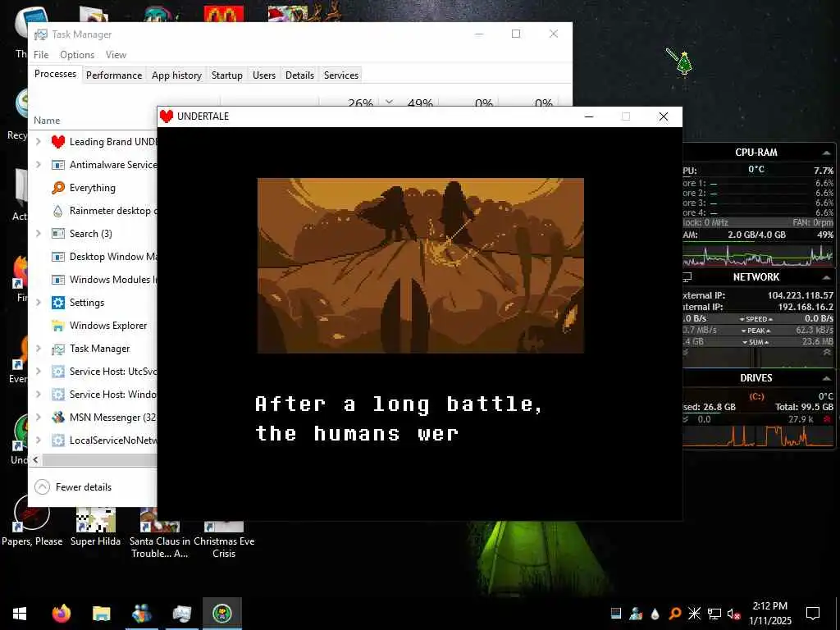Switch to the Startup tab
840x630 pixels.
pyautogui.click(x=226, y=75)
